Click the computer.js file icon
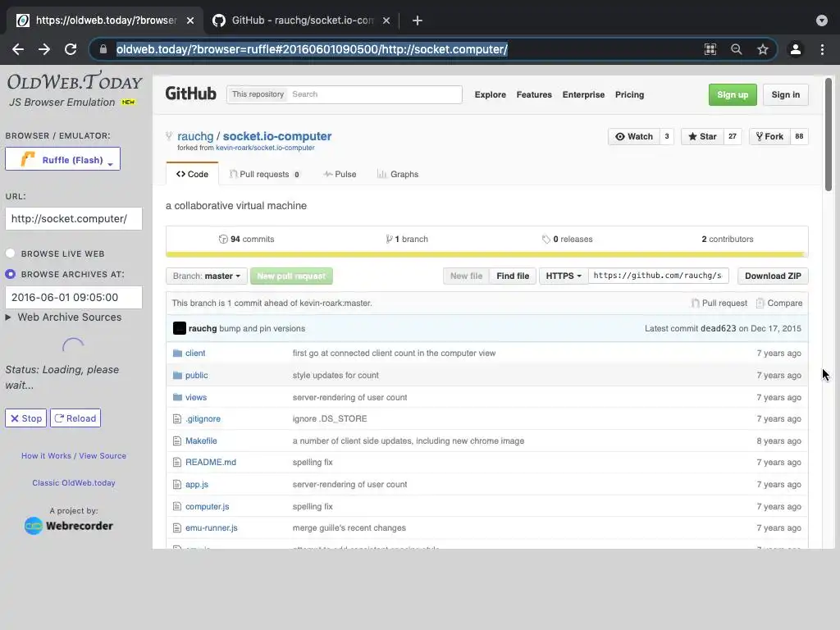Viewport: 840px width, 630px height. 177,506
